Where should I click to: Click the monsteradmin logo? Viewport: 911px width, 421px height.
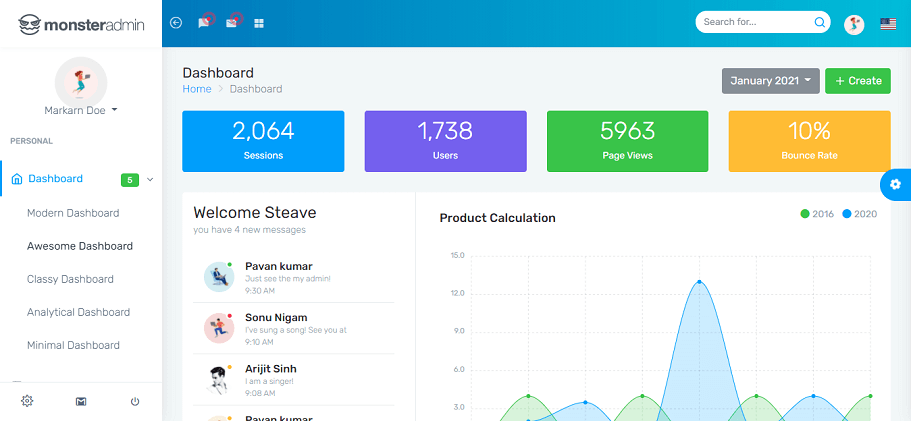click(81, 24)
